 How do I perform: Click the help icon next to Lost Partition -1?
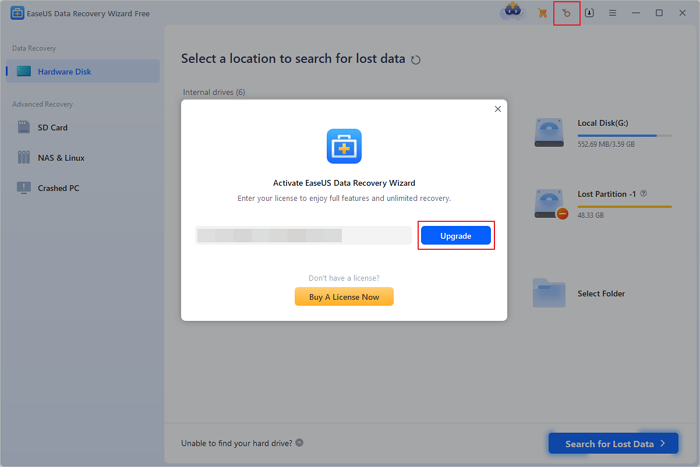(x=643, y=194)
